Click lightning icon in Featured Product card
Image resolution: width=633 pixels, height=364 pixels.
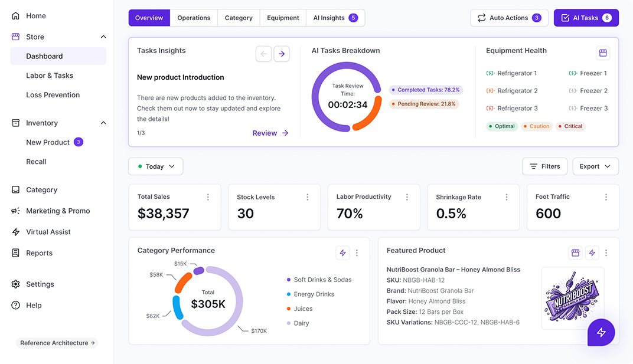tap(592, 253)
